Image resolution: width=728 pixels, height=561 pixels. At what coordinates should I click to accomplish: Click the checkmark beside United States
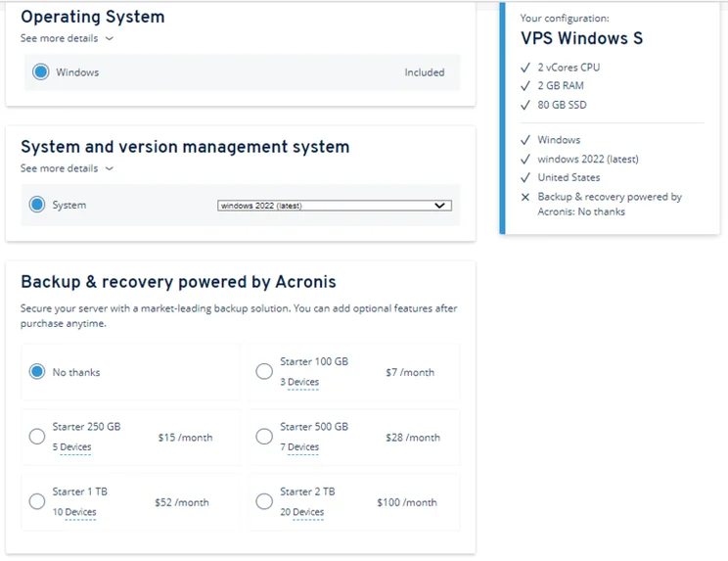525,178
